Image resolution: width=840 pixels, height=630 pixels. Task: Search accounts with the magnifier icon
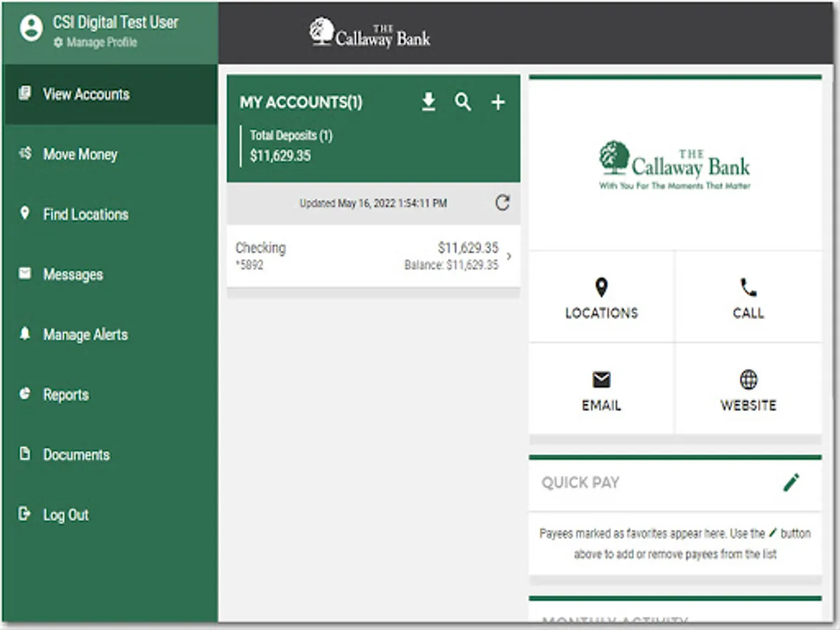click(x=463, y=102)
